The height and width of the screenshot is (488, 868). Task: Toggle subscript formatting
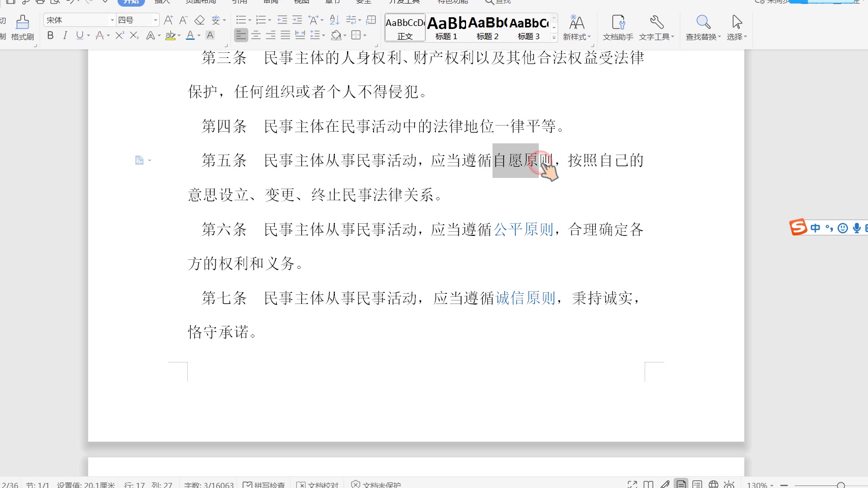134,35
